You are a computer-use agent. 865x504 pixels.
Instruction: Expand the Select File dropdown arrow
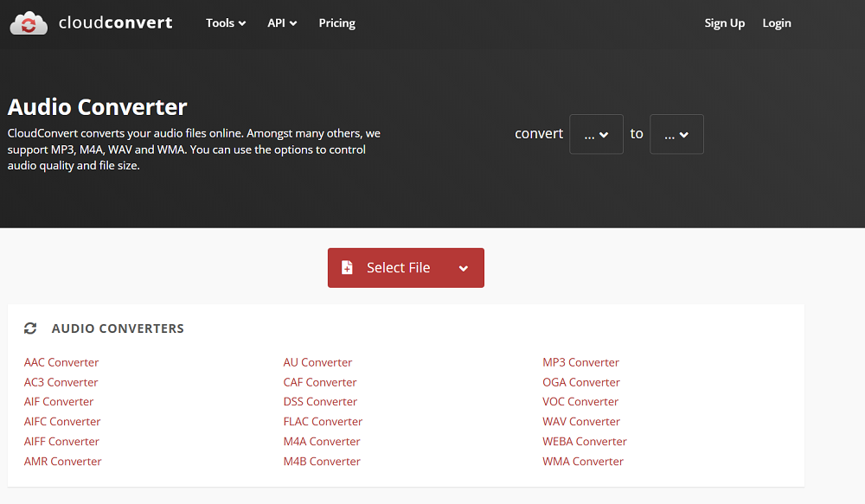tap(464, 269)
